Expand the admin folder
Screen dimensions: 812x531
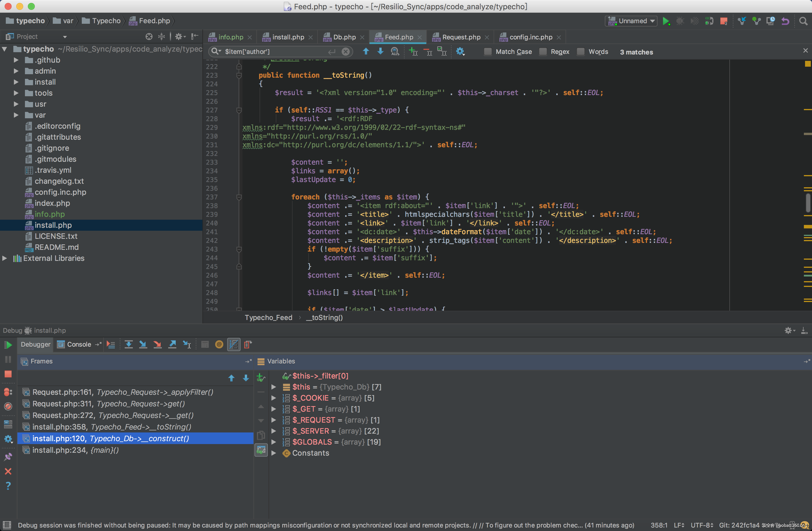(x=16, y=71)
